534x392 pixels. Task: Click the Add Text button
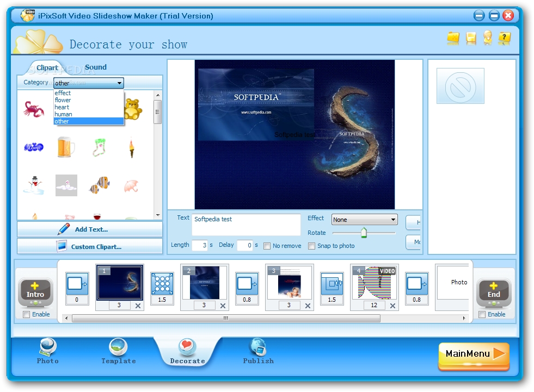coord(90,229)
